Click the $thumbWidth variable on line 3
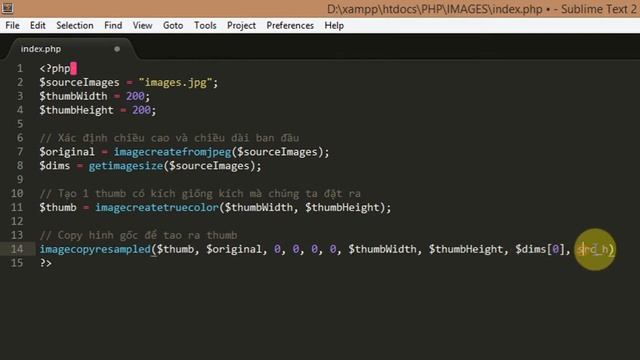This screenshot has width=640, height=360. pos(73,96)
